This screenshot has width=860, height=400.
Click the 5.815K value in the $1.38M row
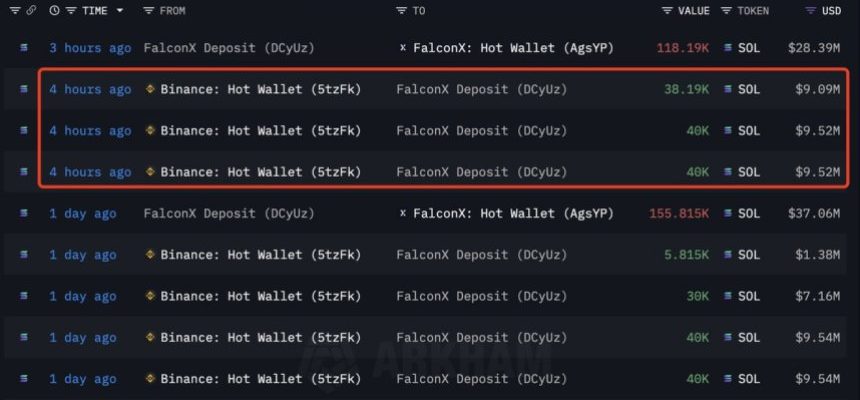(x=686, y=255)
